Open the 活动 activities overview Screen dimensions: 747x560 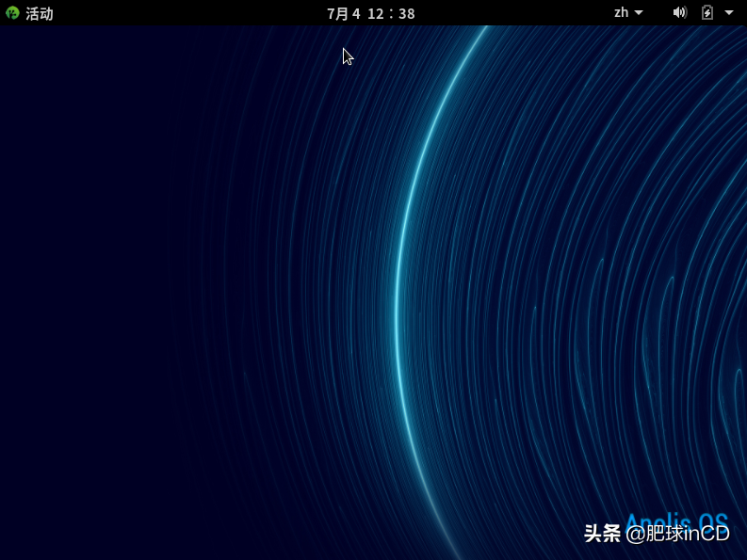click(39, 13)
